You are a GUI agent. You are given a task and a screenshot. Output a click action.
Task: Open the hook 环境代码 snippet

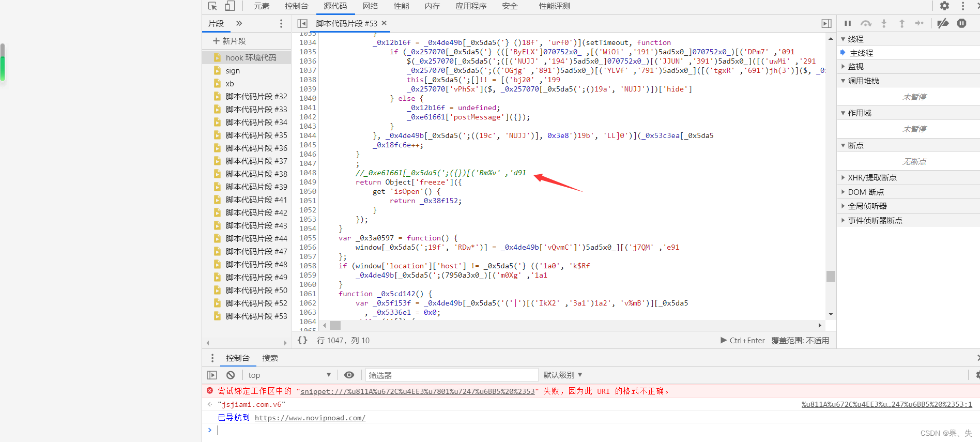(x=247, y=57)
